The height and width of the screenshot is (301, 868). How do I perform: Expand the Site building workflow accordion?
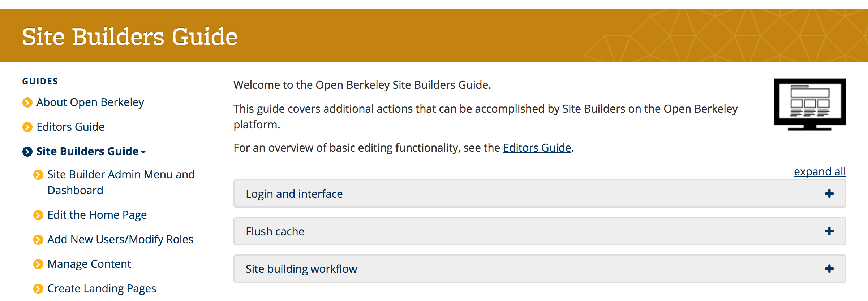[x=540, y=269]
